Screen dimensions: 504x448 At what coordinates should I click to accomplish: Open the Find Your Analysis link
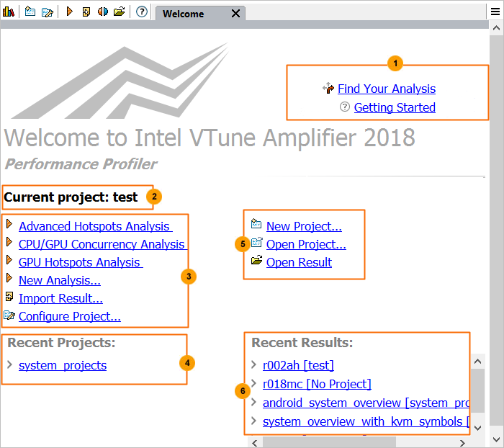click(x=386, y=89)
